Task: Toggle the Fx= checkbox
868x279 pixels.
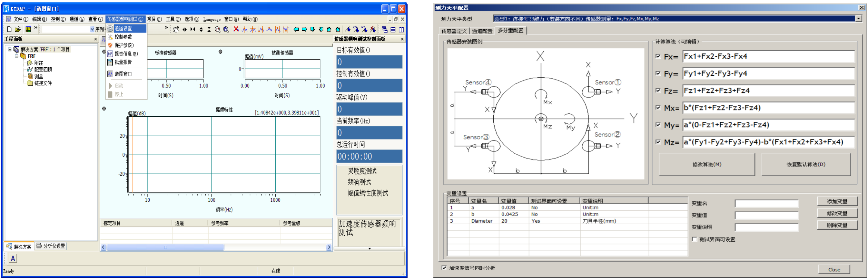Action: pos(658,56)
